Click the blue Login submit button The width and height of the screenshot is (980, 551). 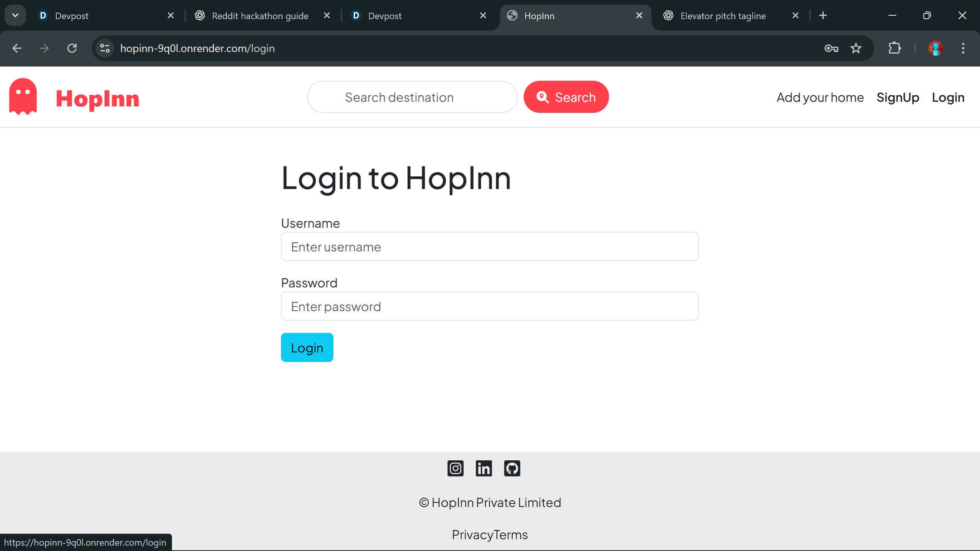(x=307, y=347)
